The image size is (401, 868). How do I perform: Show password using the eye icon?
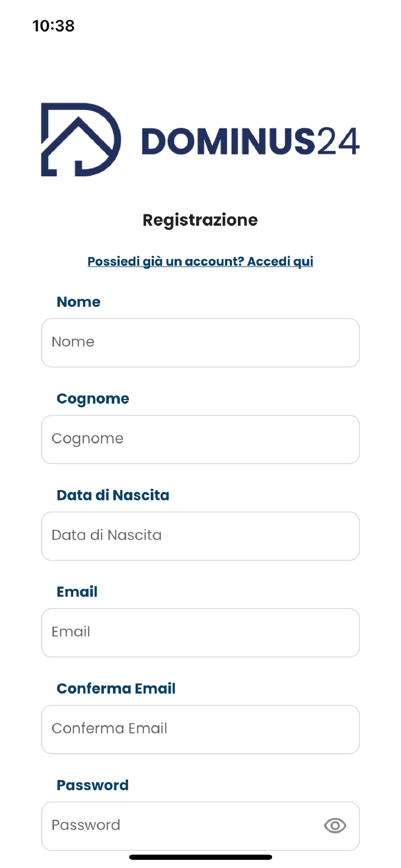(x=335, y=825)
